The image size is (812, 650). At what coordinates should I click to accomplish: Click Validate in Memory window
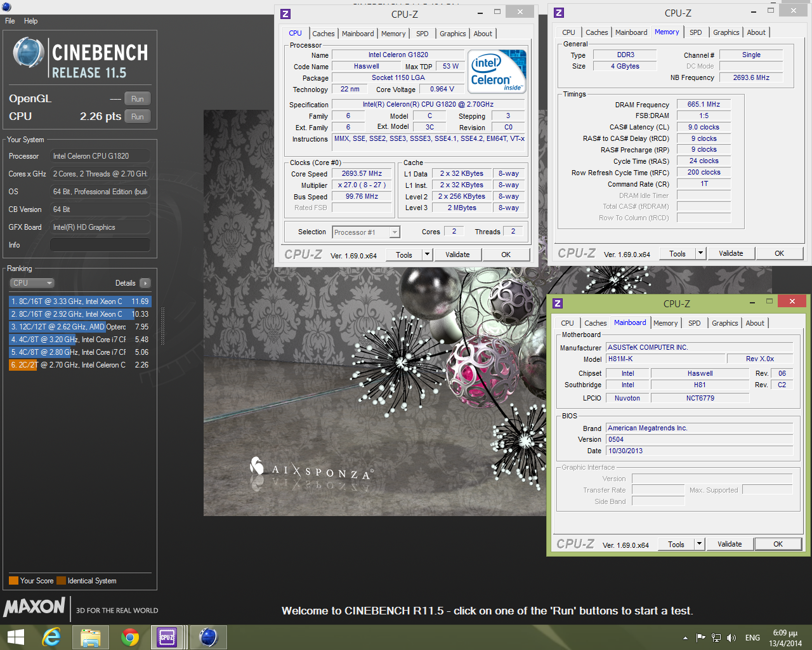pos(731,253)
